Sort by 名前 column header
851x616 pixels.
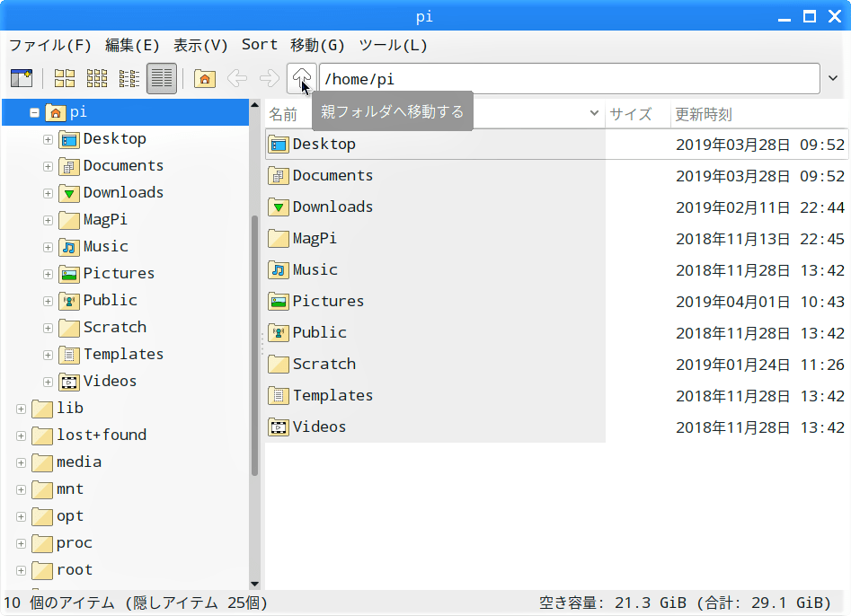(x=435, y=114)
